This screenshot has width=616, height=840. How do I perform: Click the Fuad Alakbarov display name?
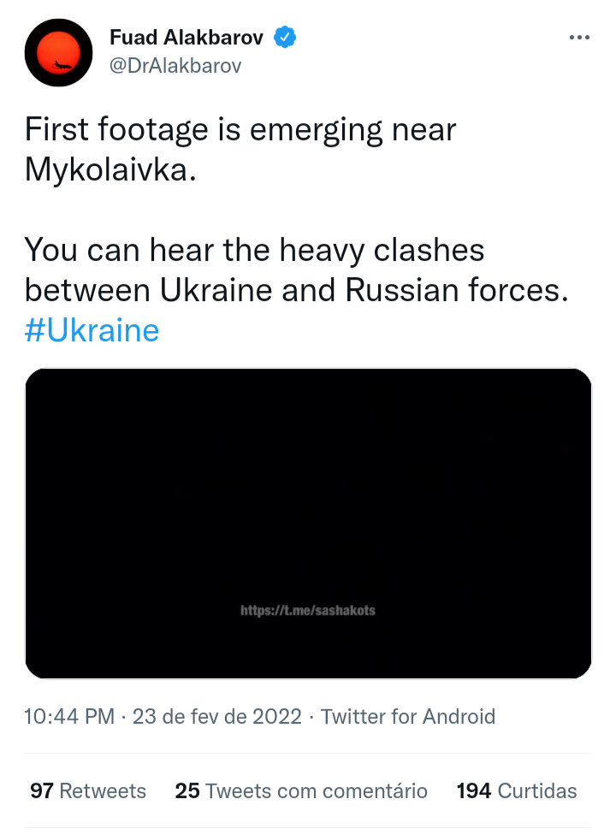tap(189, 38)
